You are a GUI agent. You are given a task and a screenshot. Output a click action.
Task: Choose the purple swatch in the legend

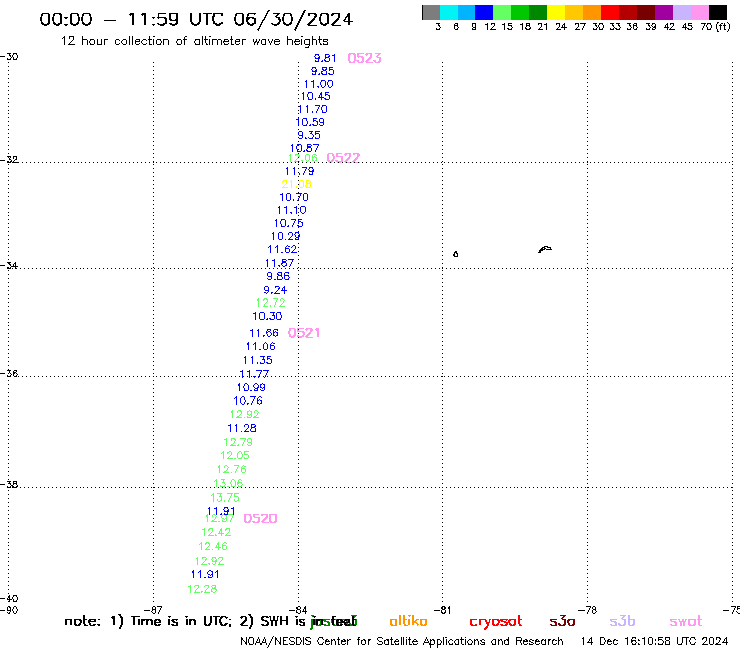[664, 12]
